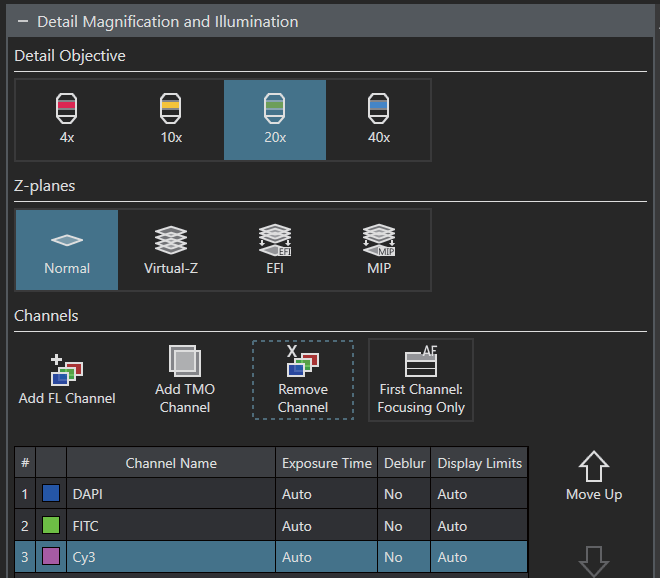
Task: Click Add FL Channel
Action: coord(67,379)
